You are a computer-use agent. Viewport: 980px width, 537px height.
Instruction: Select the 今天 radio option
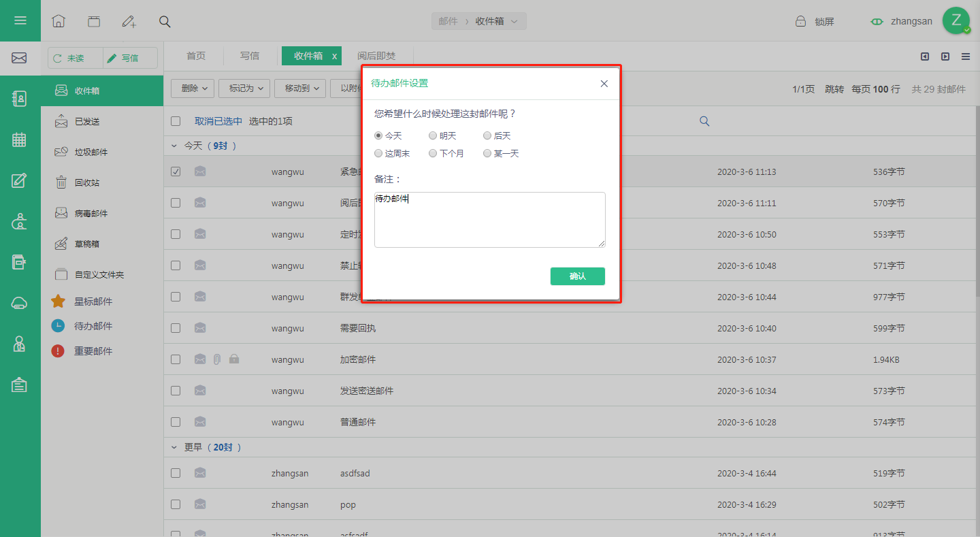378,135
